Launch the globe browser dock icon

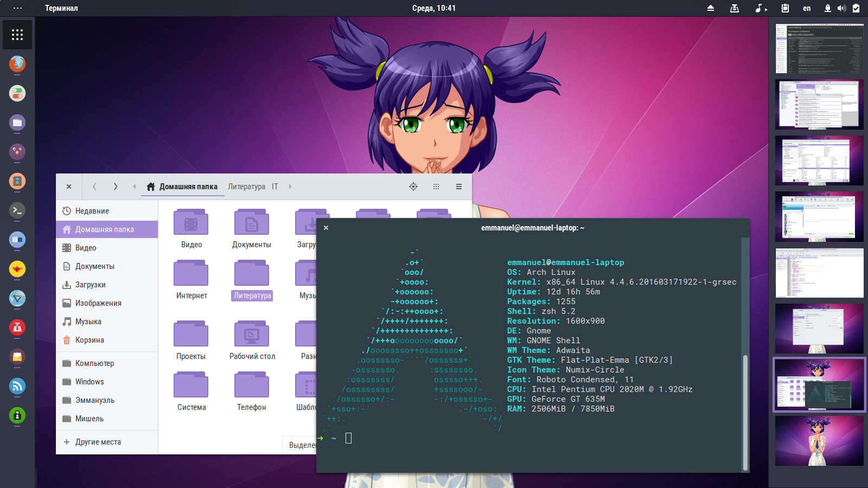[17, 298]
